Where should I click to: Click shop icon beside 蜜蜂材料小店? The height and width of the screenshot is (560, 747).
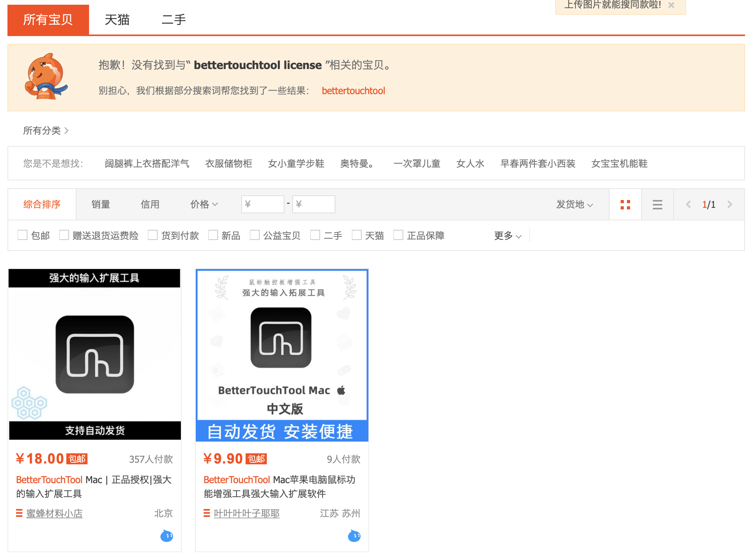pyautogui.click(x=19, y=513)
